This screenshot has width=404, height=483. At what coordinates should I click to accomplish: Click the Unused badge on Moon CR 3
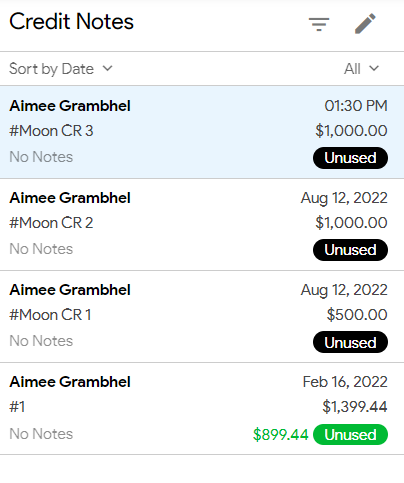[350, 158]
